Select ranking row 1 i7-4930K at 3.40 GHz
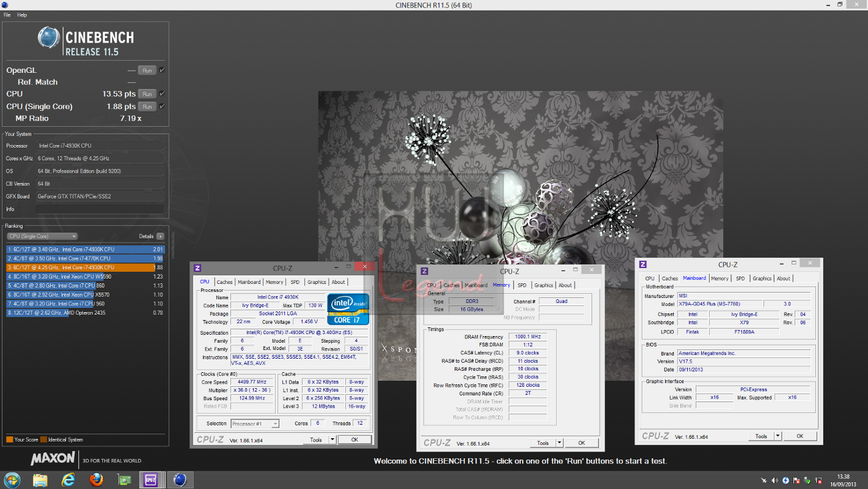 [x=85, y=249]
